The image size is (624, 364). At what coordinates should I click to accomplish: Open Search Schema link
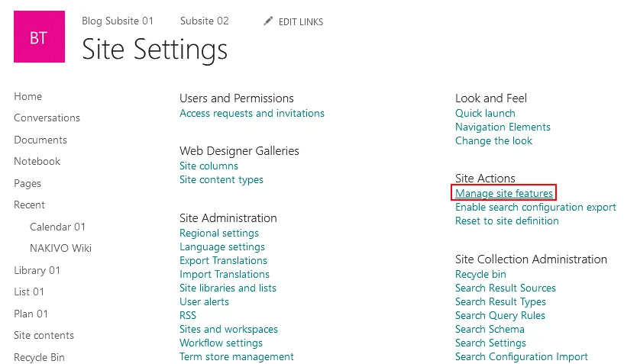tap(490, 330)
